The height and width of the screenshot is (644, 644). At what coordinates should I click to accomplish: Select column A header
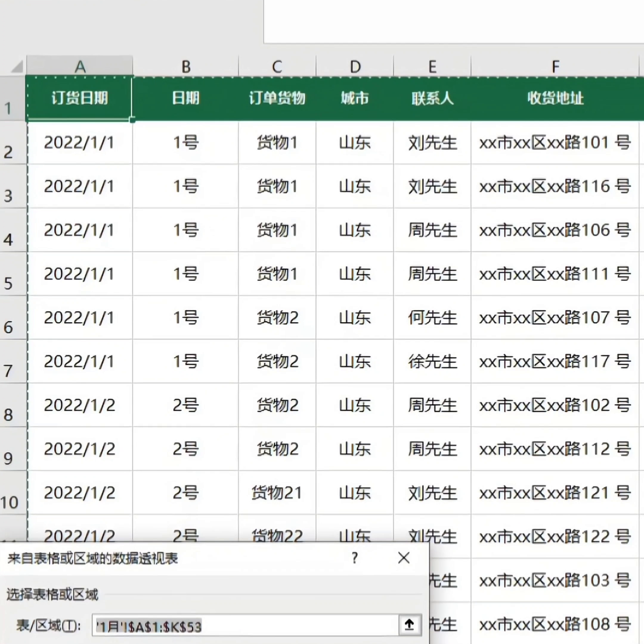(x=80, y=66)
